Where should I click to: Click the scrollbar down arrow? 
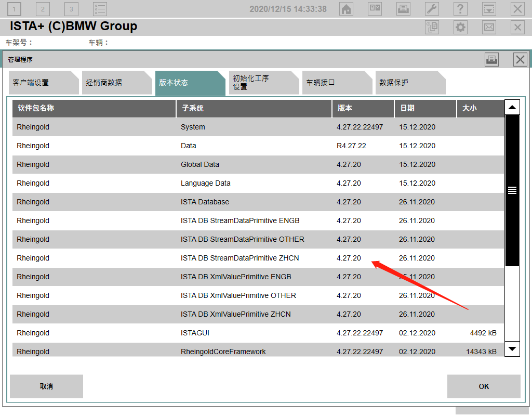tap(512, 349)
